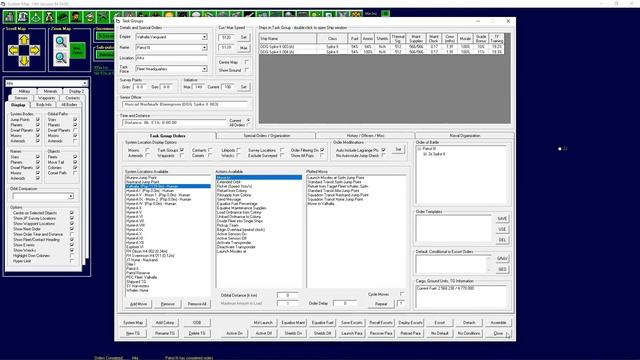Click the eighth main toolbar icon
Viewport: 640px width, 360px height.
(103, 17)
